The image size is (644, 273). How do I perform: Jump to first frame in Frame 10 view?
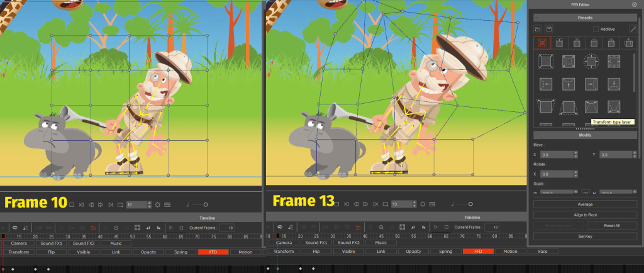click(81, 204)
